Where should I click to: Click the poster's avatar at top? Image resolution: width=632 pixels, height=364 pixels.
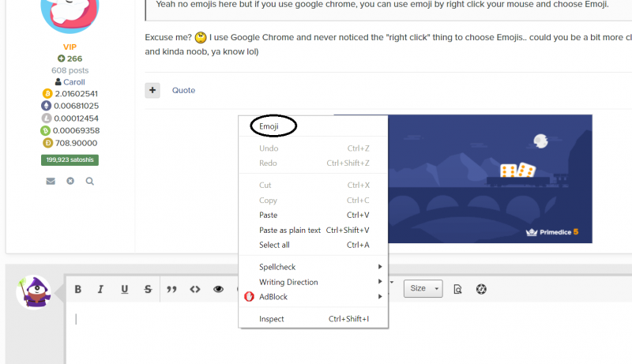[x=70, y=14]
